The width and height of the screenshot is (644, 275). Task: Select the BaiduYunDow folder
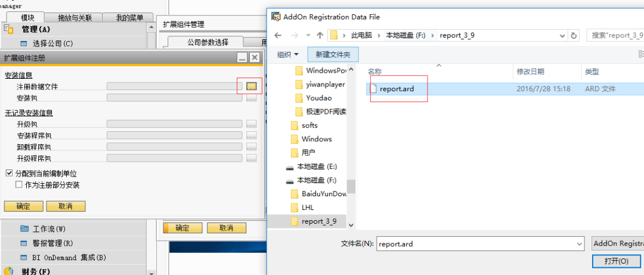click(318, 194)
